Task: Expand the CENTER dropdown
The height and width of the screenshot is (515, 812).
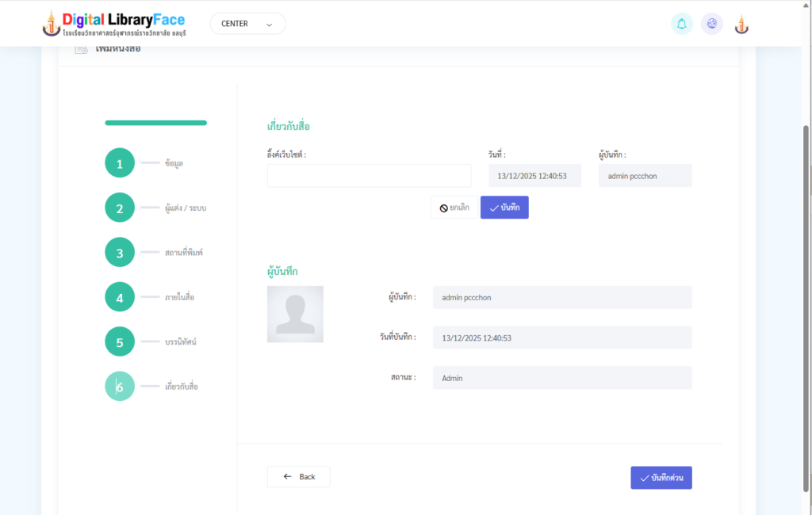Action: (x=247, y=24)
